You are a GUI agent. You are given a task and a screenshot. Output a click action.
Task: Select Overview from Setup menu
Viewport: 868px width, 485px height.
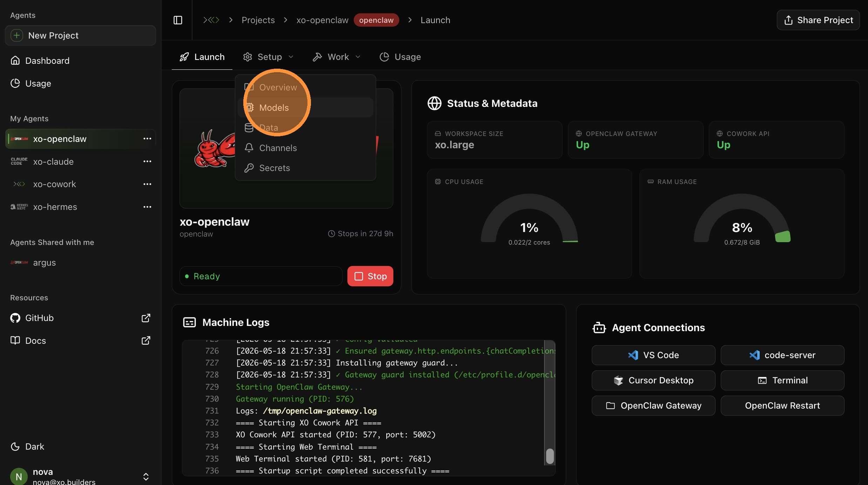[x=305, y=87]
